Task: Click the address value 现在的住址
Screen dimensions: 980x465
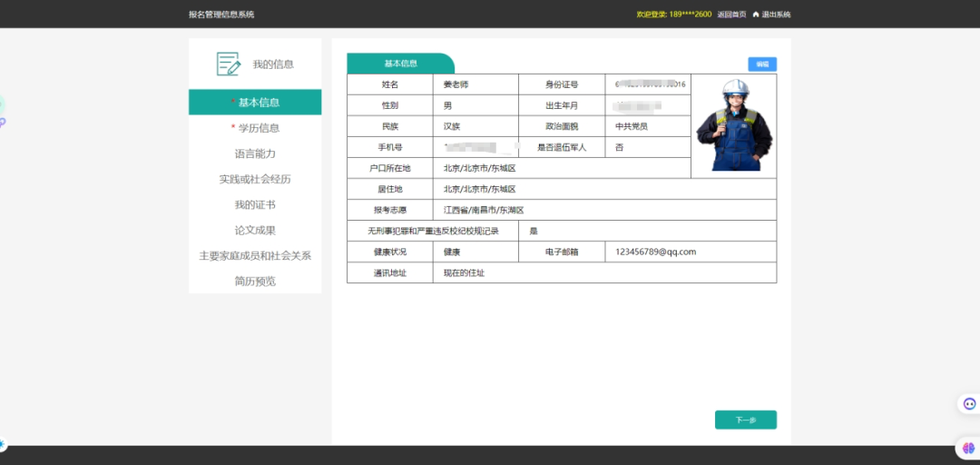Action: [465, 272]
